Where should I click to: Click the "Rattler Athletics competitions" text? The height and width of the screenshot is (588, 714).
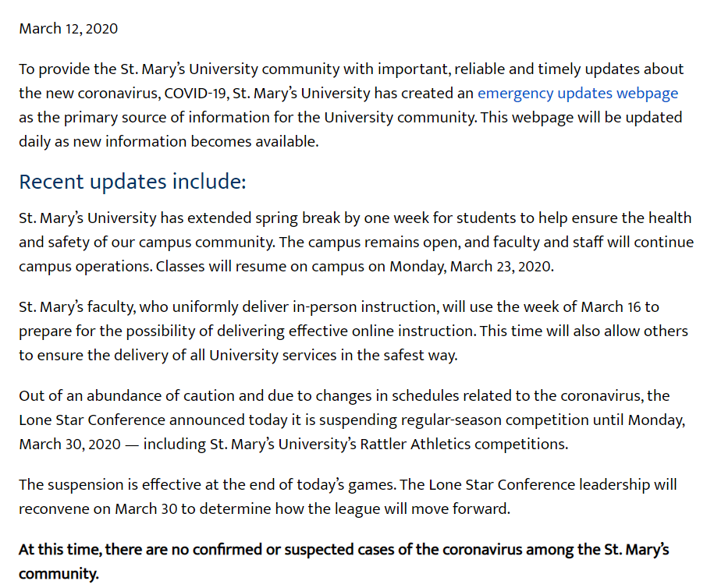tap(466, 445)
